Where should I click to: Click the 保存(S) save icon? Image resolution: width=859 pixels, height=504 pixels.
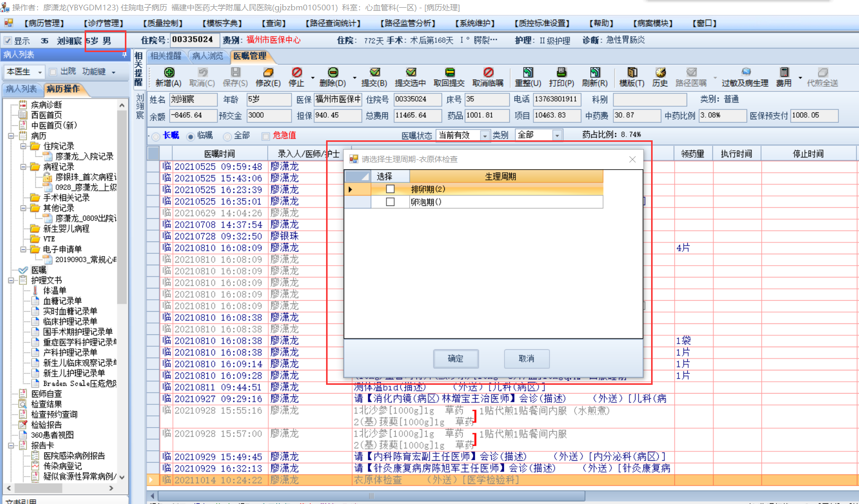235,72
